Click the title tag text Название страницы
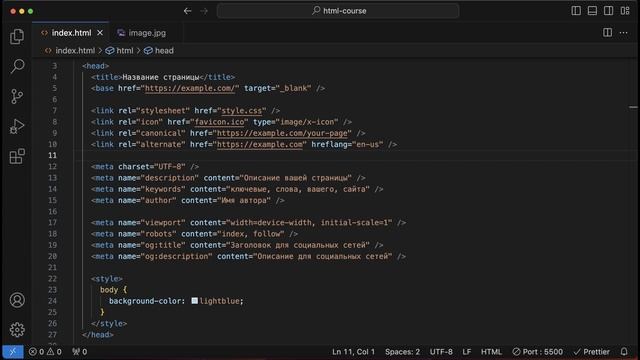The height and width of the screenshot is (360, 640). coord(161,77)
